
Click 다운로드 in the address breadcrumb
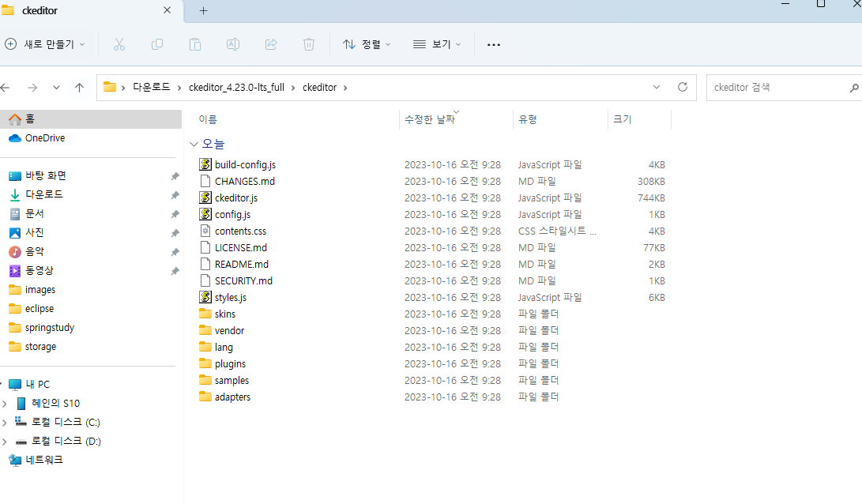click(x=152, y=88)
